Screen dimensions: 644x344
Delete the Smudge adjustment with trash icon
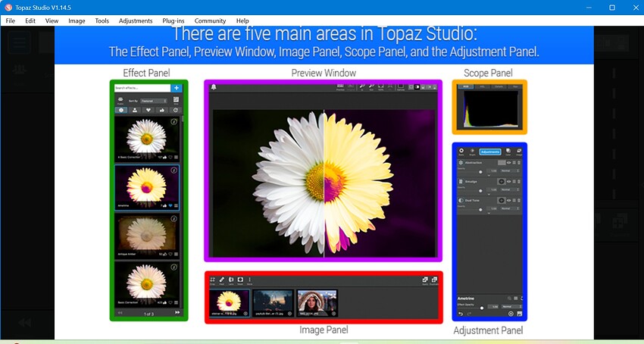519,182
